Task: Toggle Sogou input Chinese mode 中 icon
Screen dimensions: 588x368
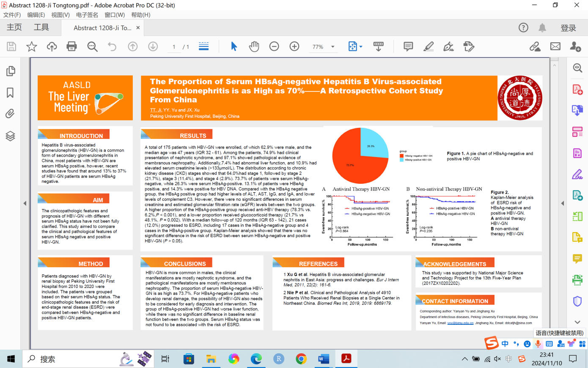Action: click(505, 343)
